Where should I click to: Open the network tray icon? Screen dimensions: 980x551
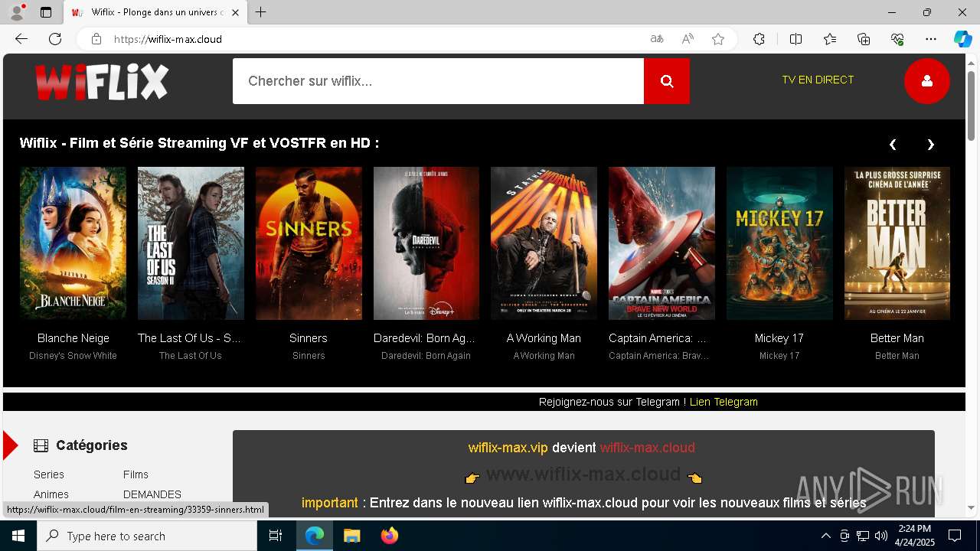point(863,536)
